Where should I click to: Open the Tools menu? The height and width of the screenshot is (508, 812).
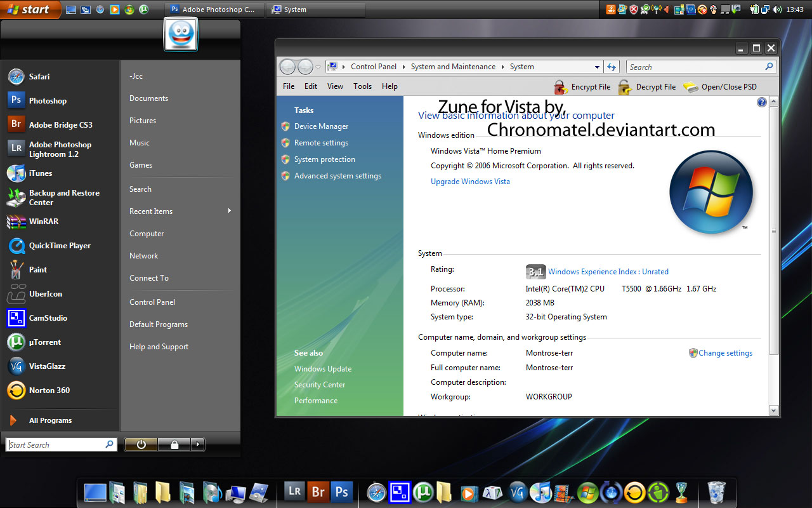click(363, 86)
